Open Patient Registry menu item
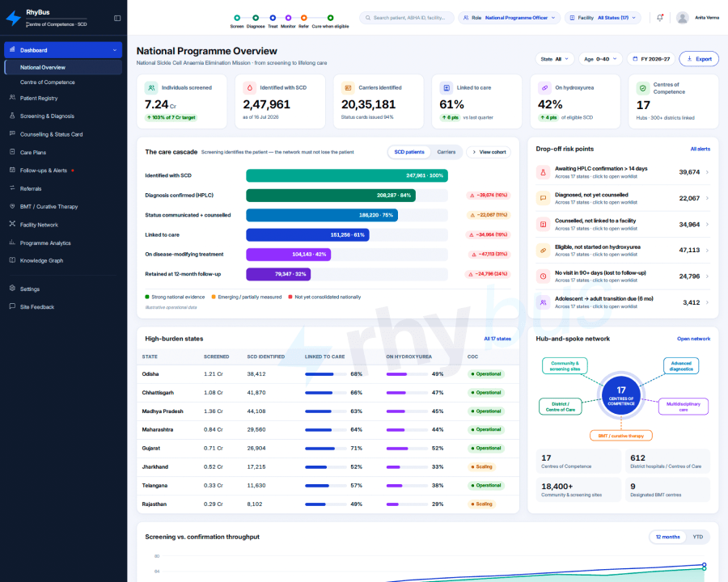The height and width of the screenshot is (582, 728). (63, 98)
